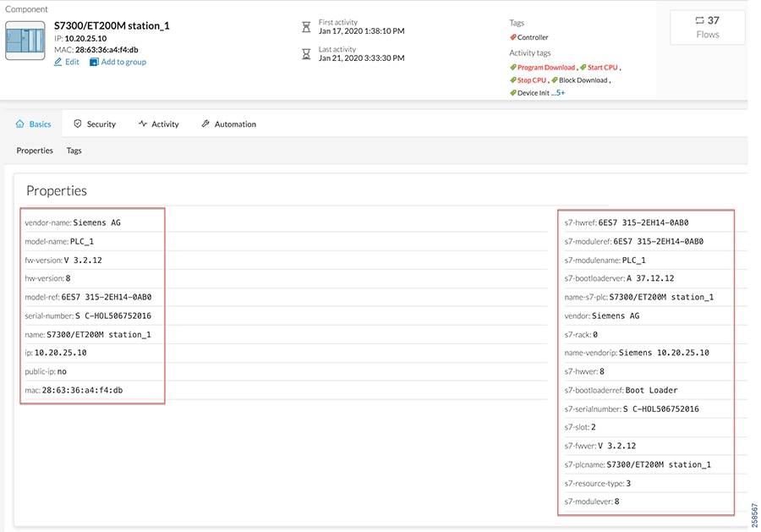Click the Start CPU tag icon

coord(583,68)
